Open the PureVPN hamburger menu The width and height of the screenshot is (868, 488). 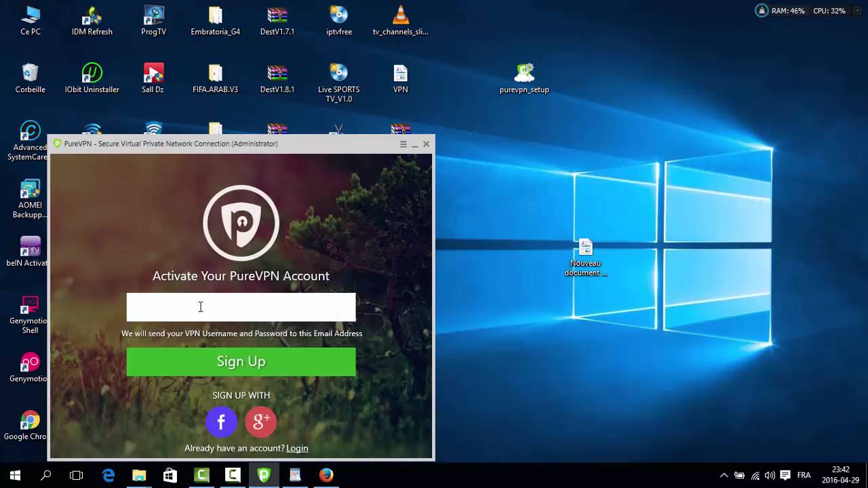[403, 144]
